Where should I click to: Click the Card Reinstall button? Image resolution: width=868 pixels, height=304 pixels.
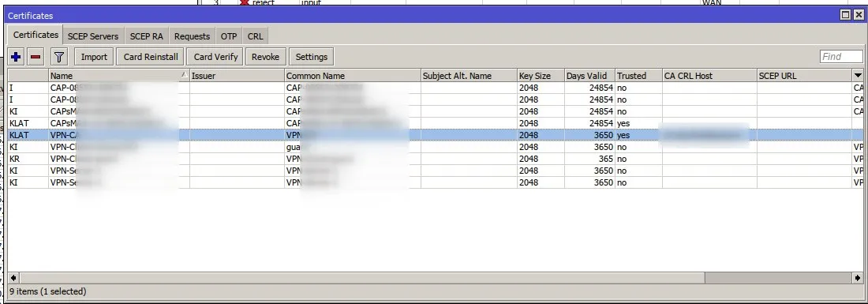(x=151, y=57)
